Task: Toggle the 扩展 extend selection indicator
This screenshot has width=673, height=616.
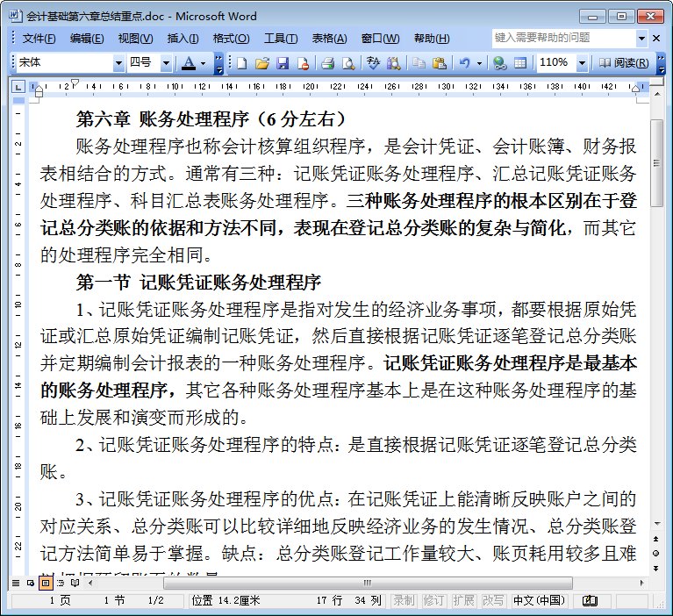Action: tap(463, 600)
